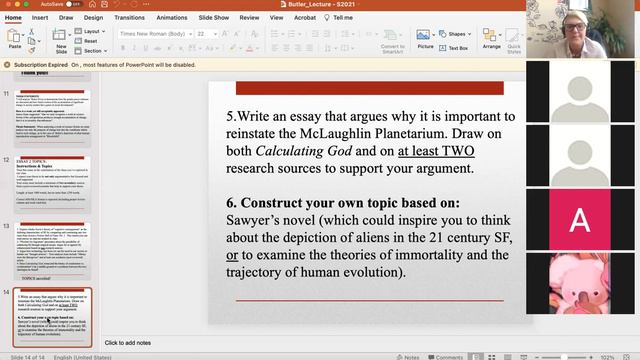Click the Italic formatting icon
Screen dimensions: 640x360
click(134, 48)
